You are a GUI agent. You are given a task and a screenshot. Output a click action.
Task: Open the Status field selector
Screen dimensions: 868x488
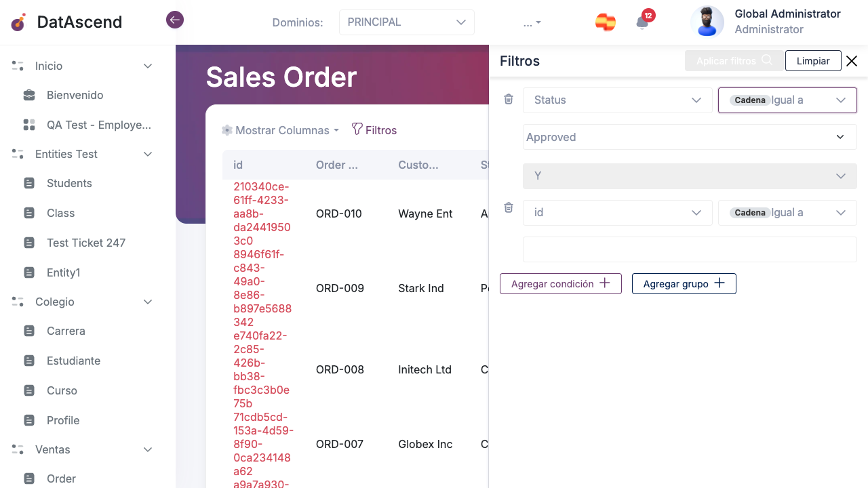click(x=618, y=100)
